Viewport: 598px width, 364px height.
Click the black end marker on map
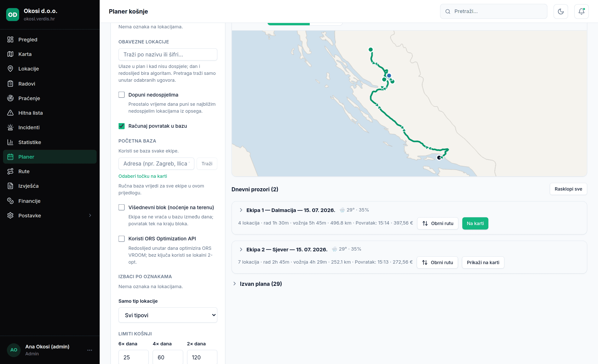coord(439,158)
